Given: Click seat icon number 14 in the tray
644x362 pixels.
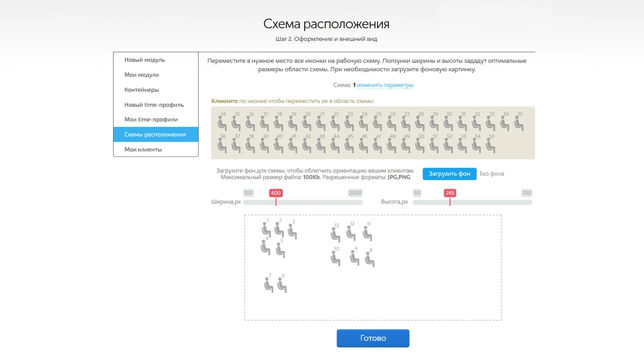Looking at the screenshot, I should point(222,124).
